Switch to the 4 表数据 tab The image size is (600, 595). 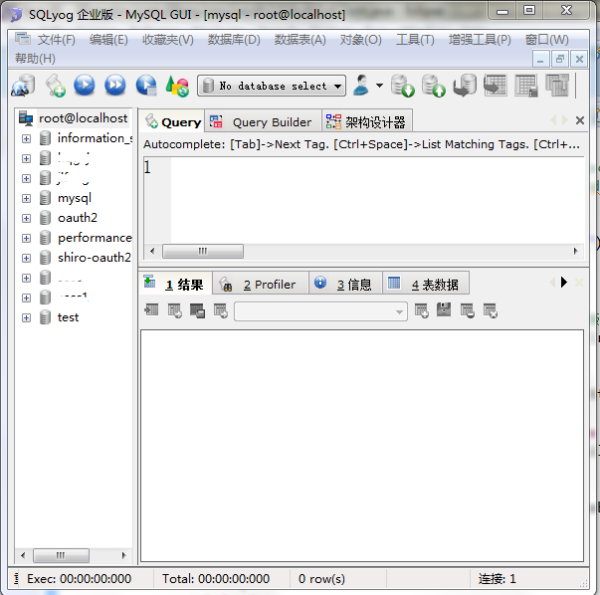426,284
